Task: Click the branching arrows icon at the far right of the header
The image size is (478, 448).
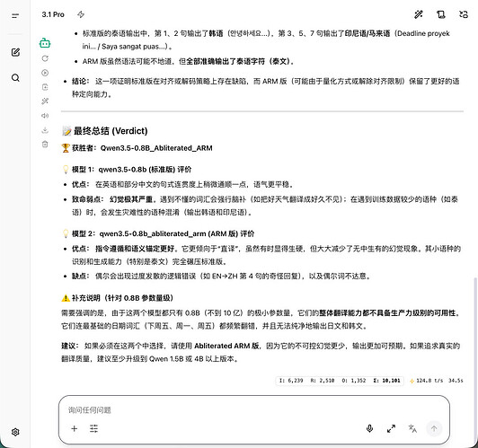Action: click(x=464, y=14)
